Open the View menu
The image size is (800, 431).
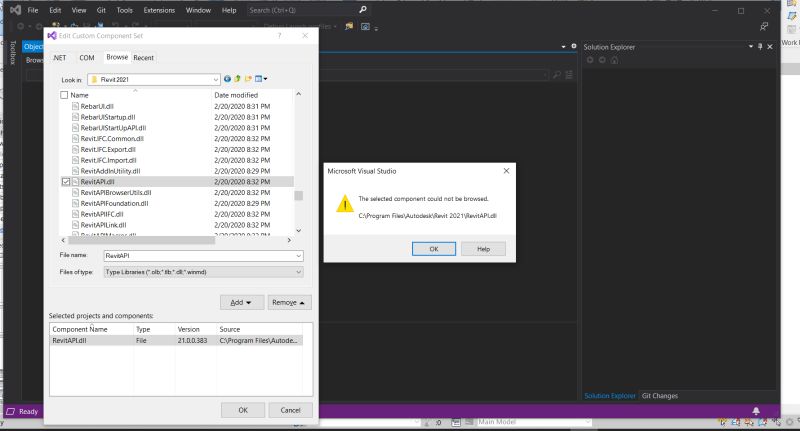point(79,10)
